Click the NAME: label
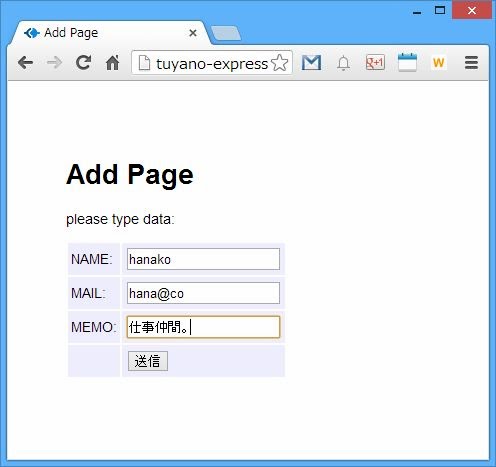Viewport: 496px width, 467px height. (92, 259)
